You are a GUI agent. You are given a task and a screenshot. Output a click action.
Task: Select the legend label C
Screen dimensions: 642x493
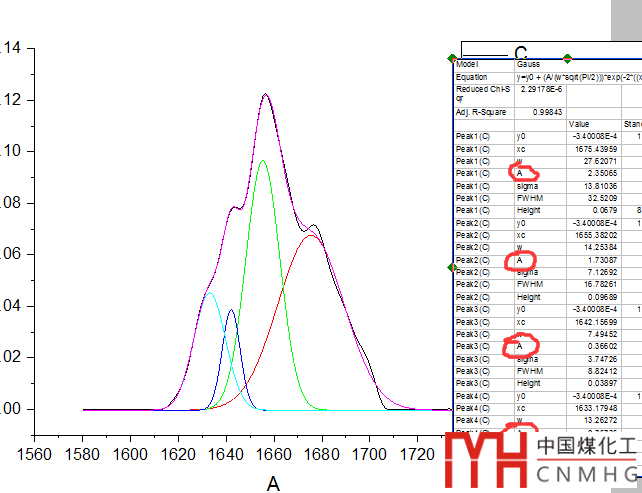click(520, 53)
